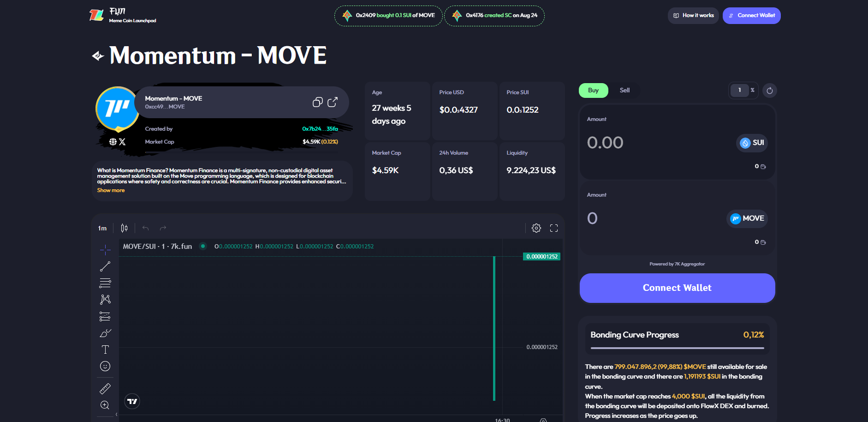This screenshot has height=422, width=868.
Task: Refresh the swap quote
Action: 769,90
